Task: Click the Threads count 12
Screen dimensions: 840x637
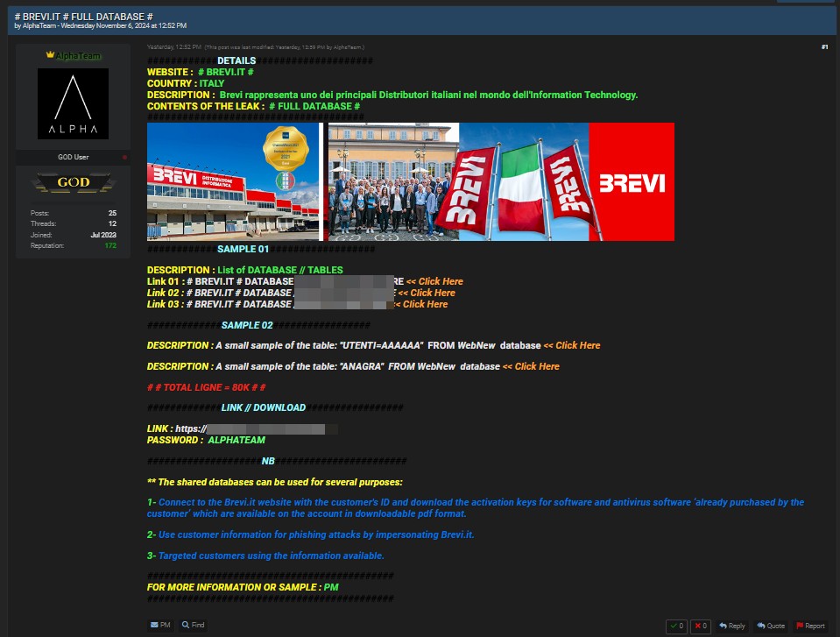Action: coord(111,224)
